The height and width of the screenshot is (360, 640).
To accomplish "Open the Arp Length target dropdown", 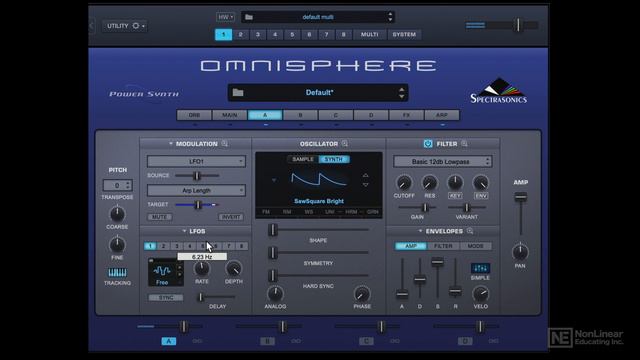I will [196, 191].
